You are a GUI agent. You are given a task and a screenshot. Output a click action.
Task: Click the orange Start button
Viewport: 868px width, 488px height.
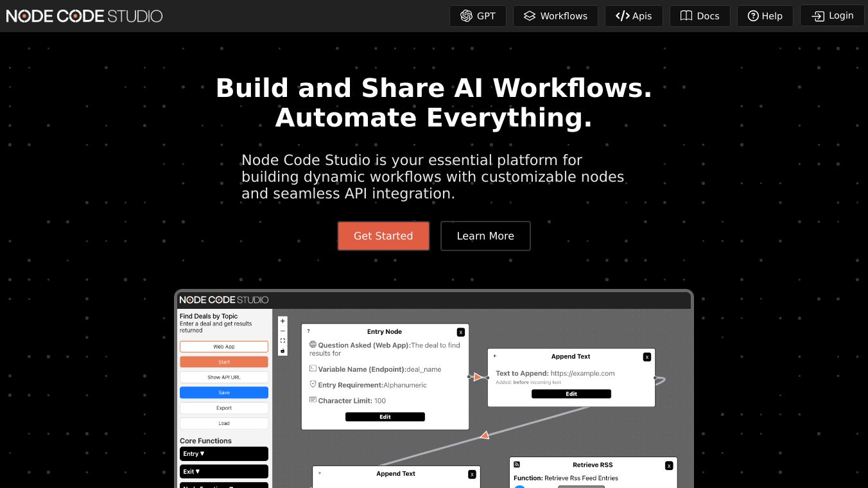(224, 362)
